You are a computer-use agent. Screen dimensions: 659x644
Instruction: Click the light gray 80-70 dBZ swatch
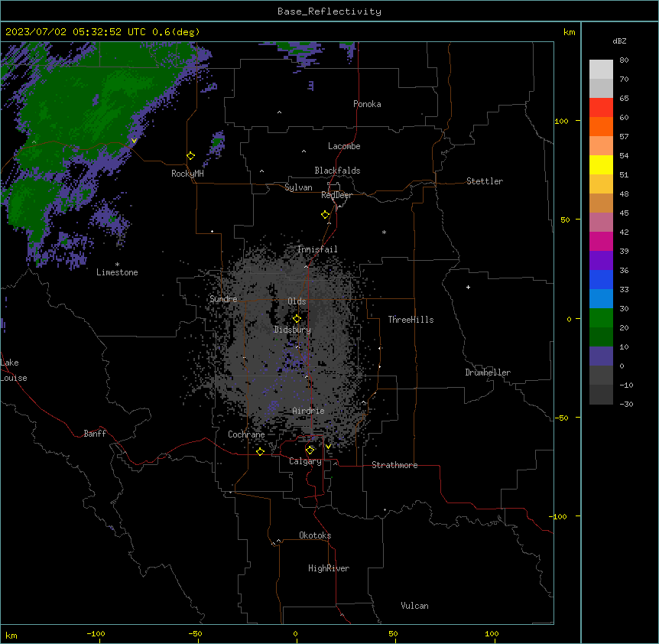[x=601, y=70]
